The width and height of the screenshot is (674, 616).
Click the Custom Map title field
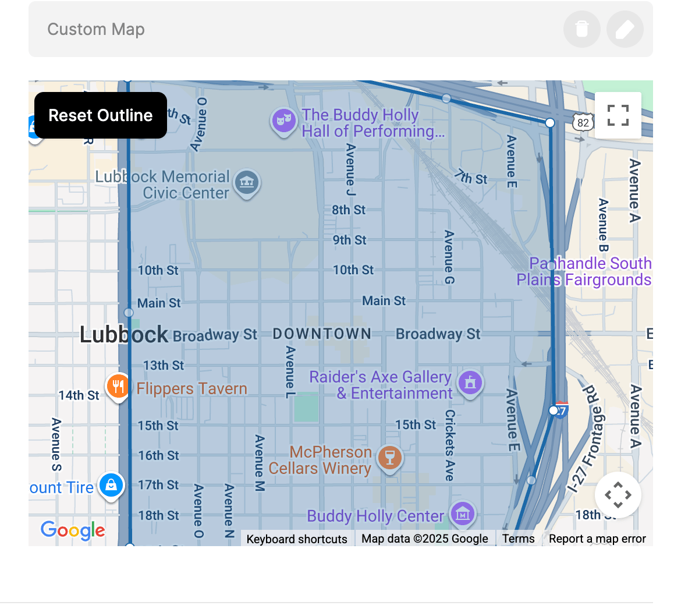coord(292,29)
